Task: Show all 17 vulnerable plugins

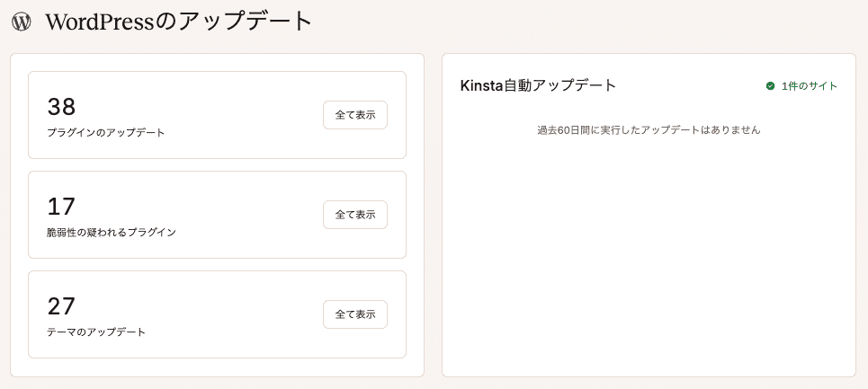Action: pyautogui.click(x=355, y=215)
